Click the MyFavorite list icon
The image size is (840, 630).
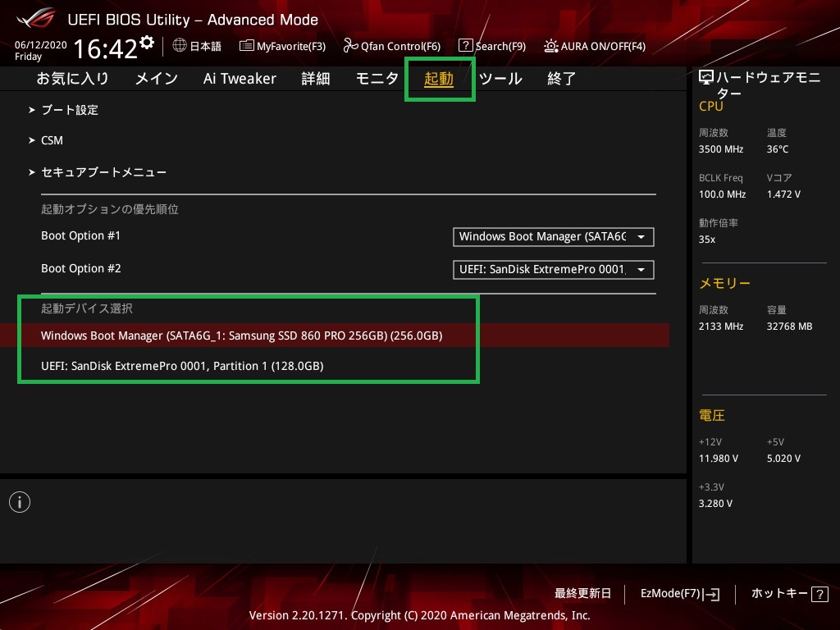(x=246, y=46)
